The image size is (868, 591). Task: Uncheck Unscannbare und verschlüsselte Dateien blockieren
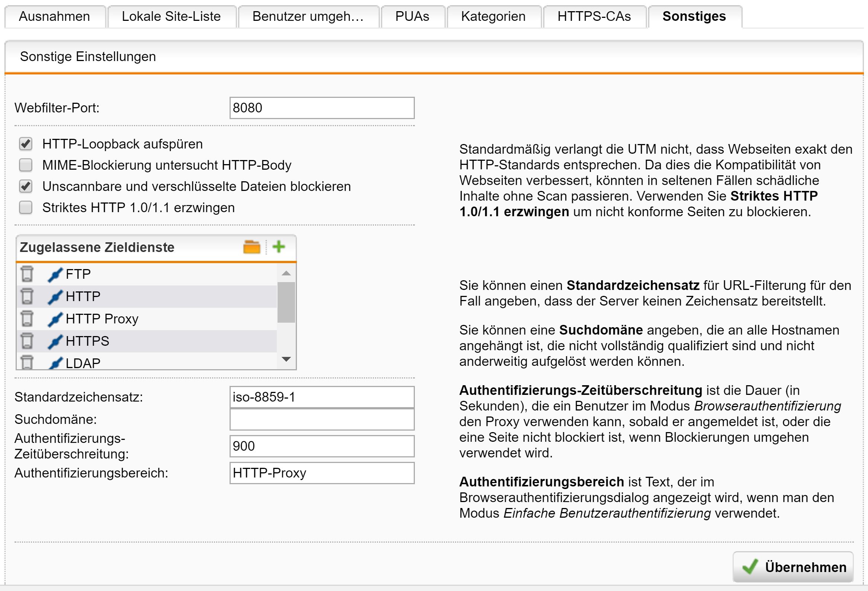[26, 186]
